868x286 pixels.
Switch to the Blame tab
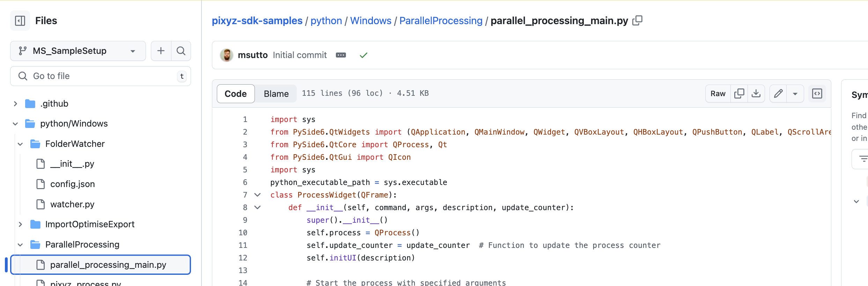276,94
